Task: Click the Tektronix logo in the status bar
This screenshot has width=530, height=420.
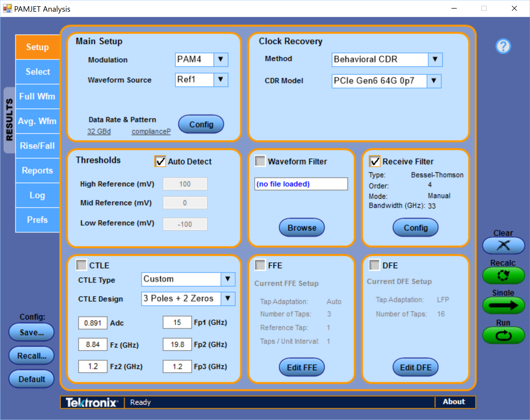Action: (x=91, y=402)
